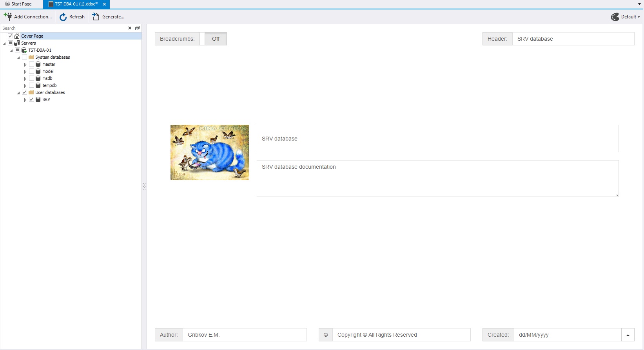This screenshot has height=350, width=644.
Task: Click the Author name input field
Action: pyautogui.click(x=245, y=335)
